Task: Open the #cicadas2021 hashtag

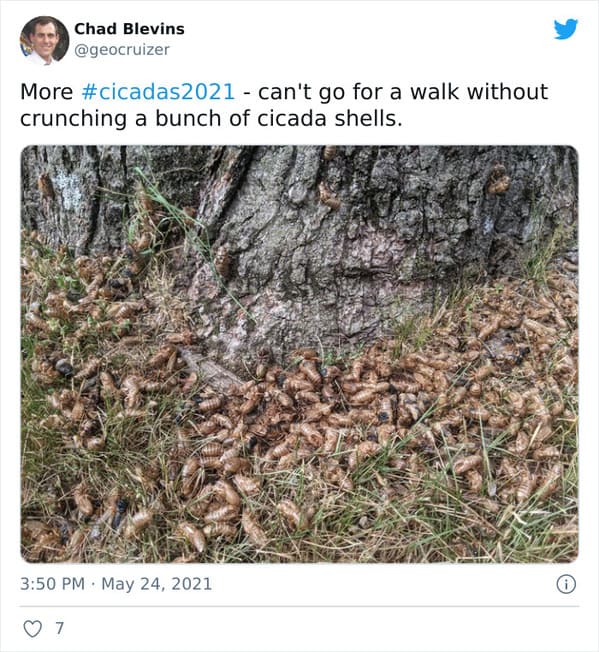Action: 158,91
